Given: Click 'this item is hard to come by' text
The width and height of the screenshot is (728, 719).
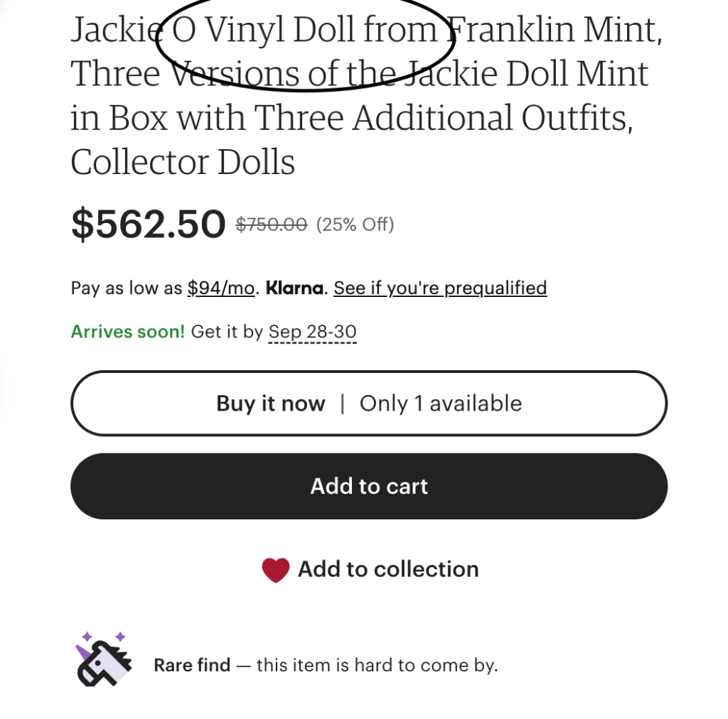Looking at the screenshot, I should (377, 666).
